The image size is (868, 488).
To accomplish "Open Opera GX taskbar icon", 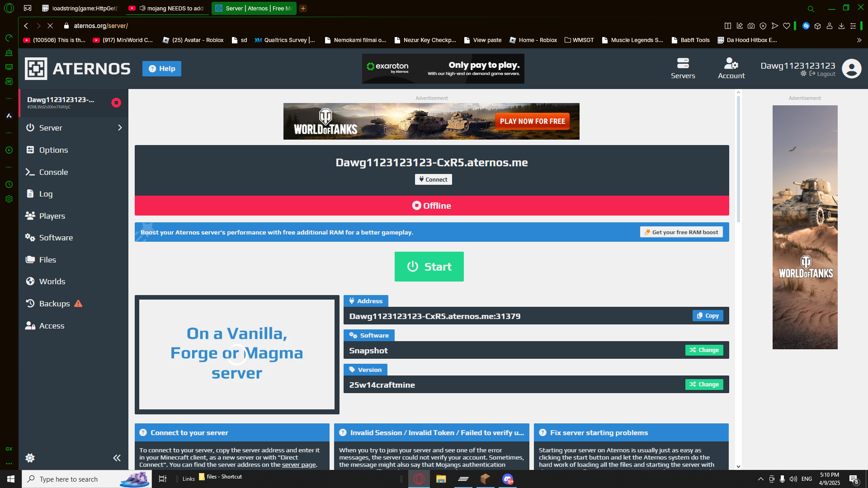I will pos(419,479).
